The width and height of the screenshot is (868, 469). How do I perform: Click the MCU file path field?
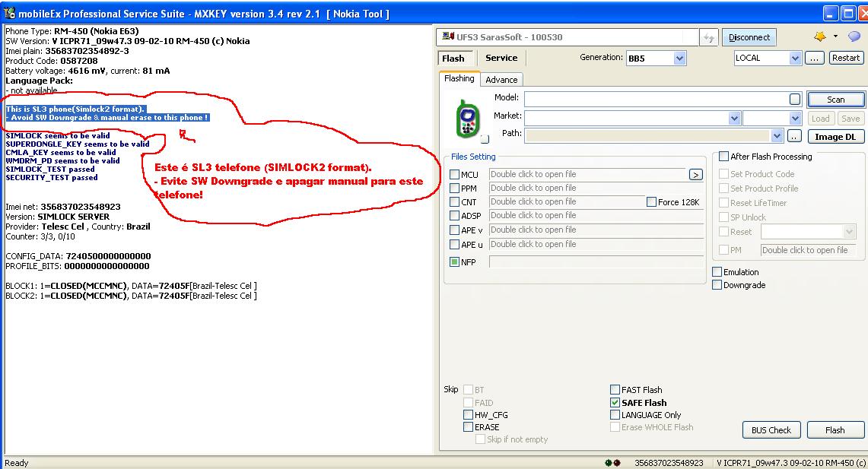589,174
